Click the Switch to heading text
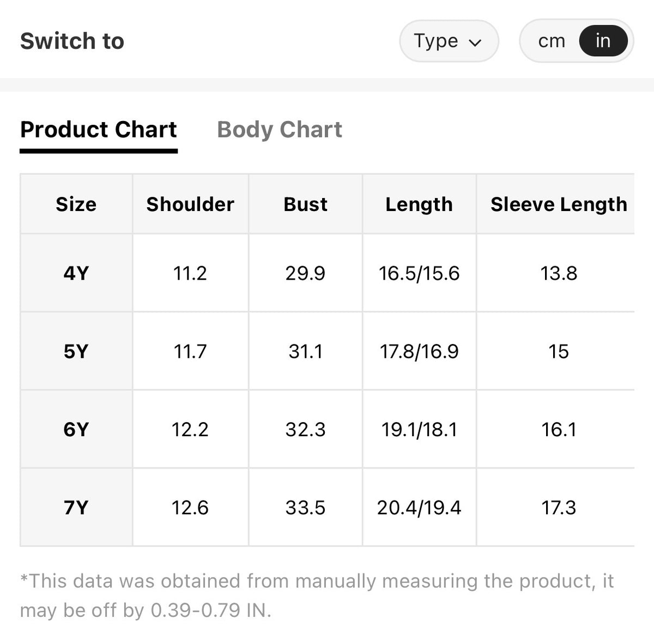 [72, 41]
